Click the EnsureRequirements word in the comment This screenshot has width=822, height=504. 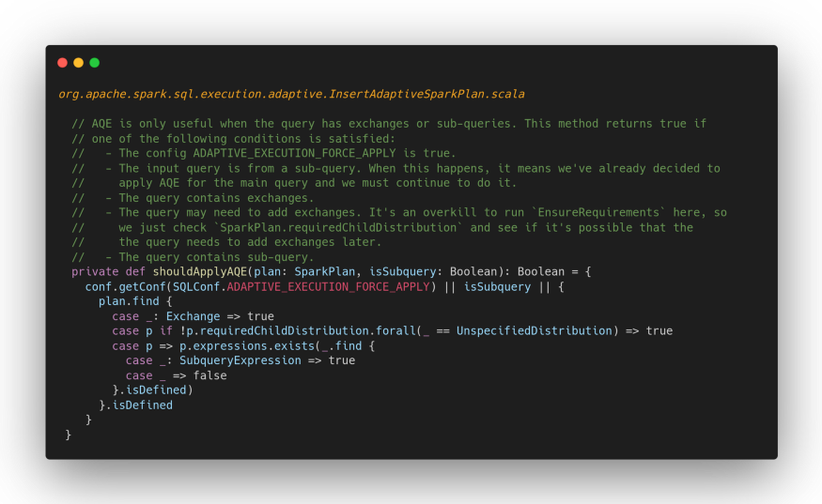tap(598, 213)
